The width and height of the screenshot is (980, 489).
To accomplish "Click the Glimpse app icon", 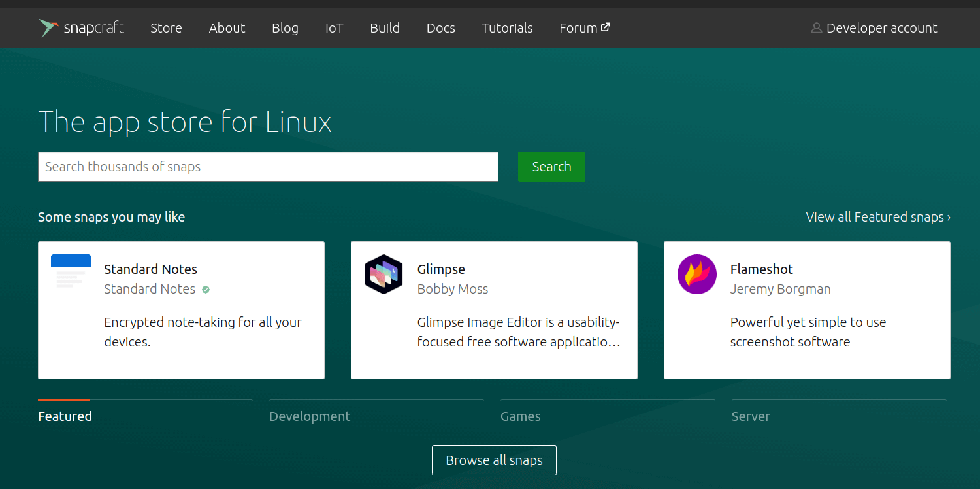I will (x=384, y=274).
